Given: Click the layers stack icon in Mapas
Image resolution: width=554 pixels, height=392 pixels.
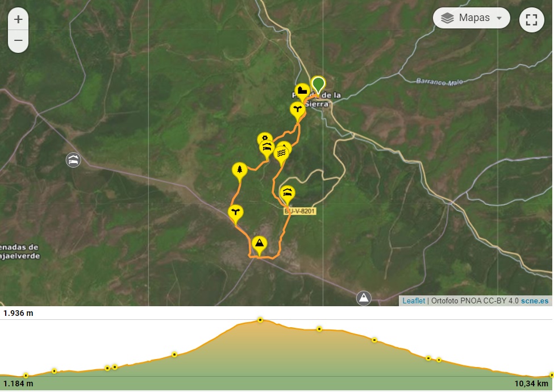Looking at the screenshot, I should coord(447,18).
